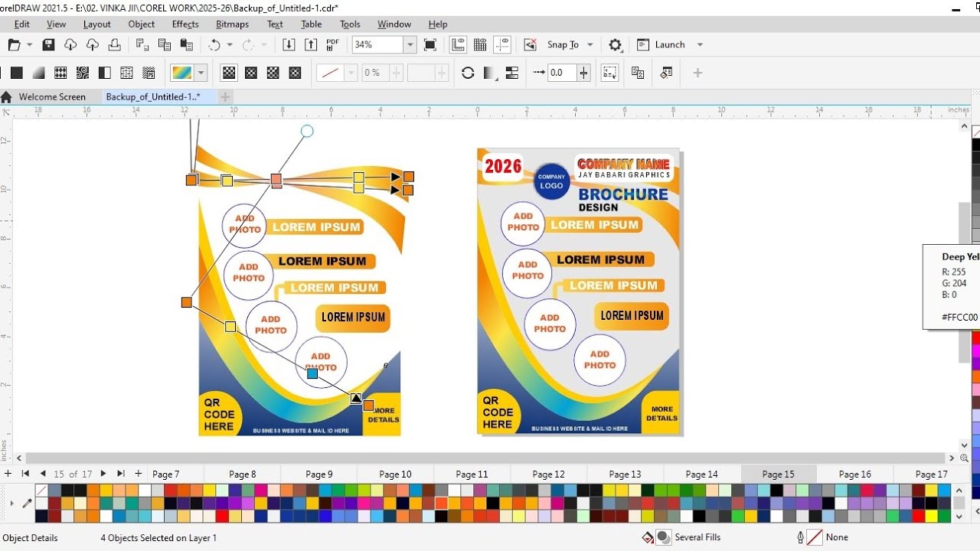Click the Cut icon in the toolbar
980x551 pixels.
(x=142, y=44)
